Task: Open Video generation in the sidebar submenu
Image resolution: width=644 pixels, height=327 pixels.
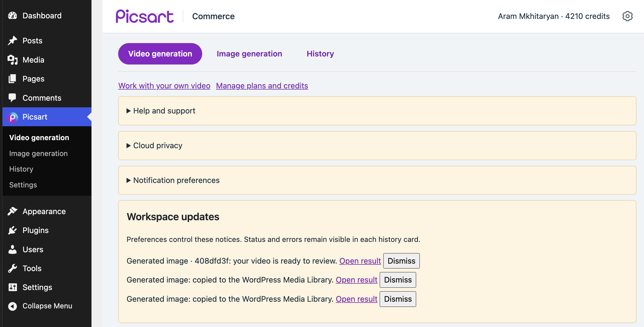Action: (x=39, y=138)
